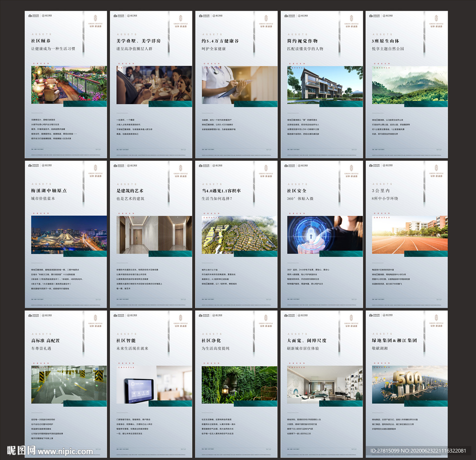Select the running track school photo
This screenshot has height=460, width=476.
pos(410,234)
